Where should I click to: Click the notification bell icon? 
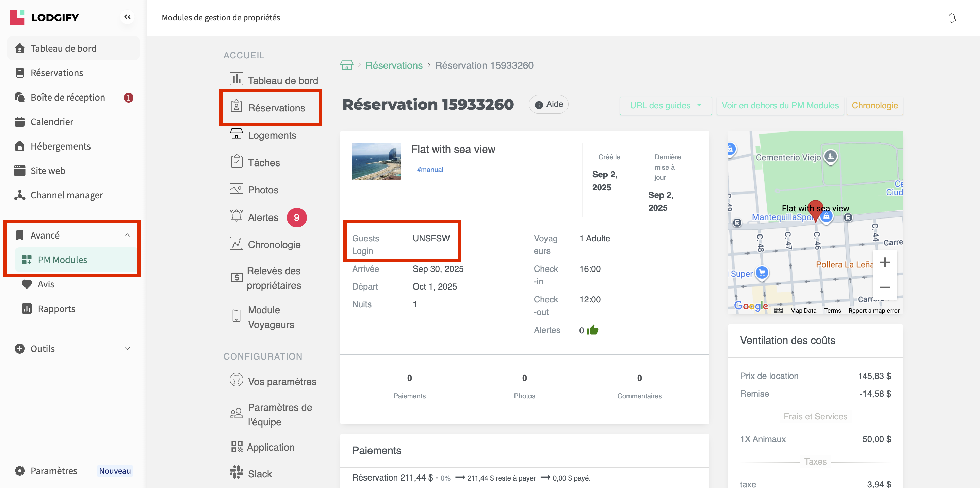(951, 18)
